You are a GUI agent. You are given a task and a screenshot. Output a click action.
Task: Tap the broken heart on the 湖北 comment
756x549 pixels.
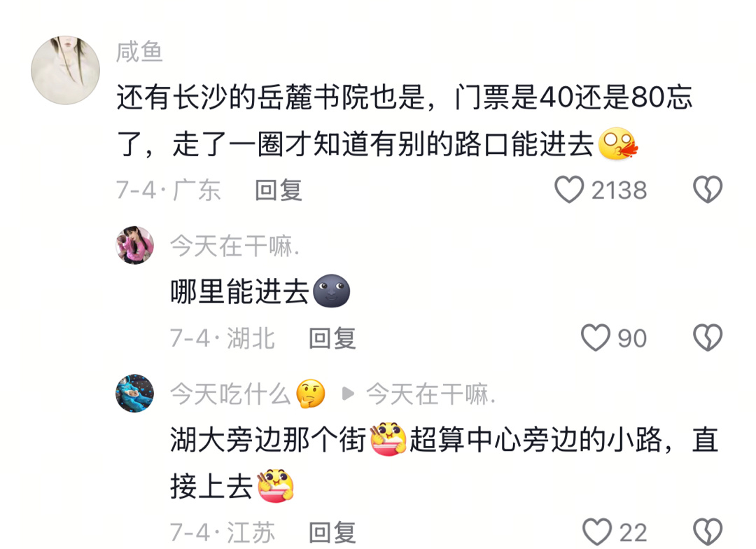tap(707, 338)
